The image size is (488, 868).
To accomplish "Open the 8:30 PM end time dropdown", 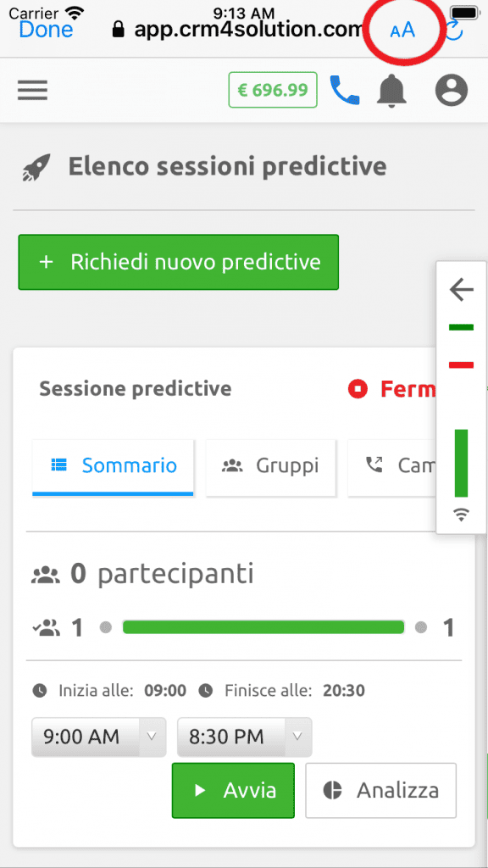I will pos(245,737).
